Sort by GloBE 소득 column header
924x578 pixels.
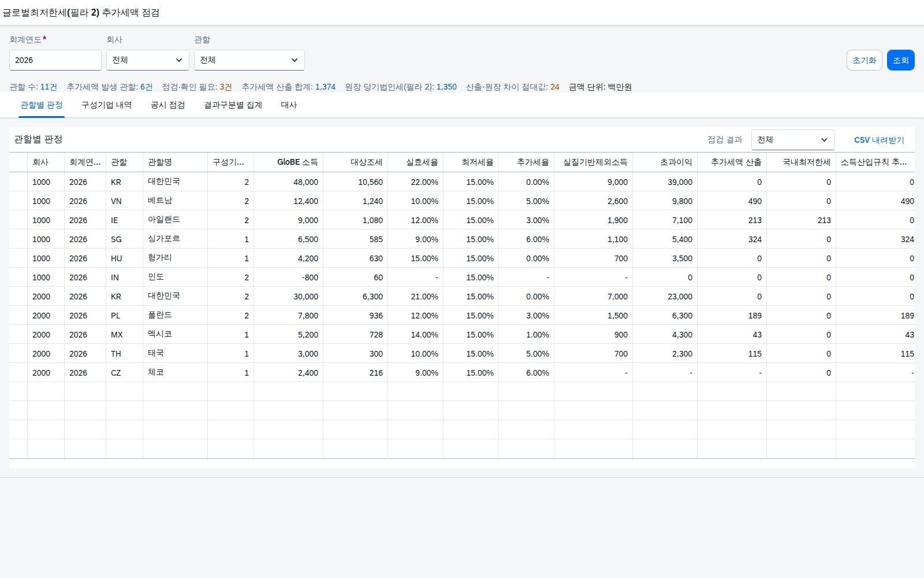pyautogui.click(x=289, y=162)
